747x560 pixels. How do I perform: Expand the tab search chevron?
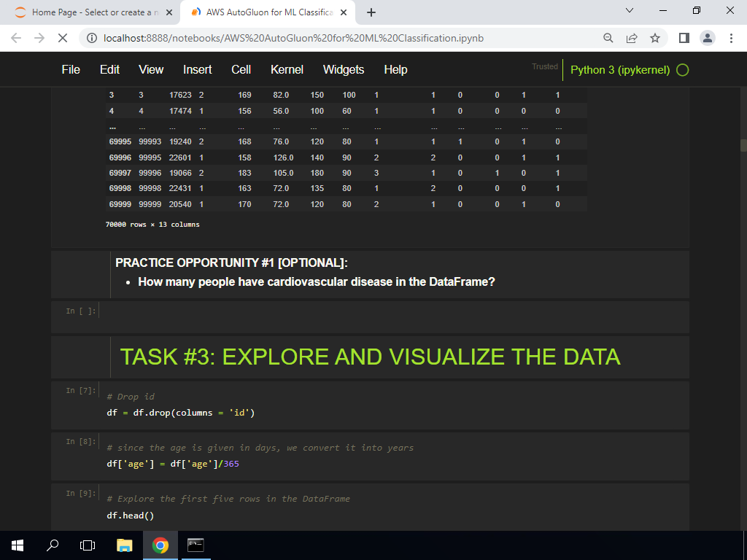click(630, 10)
